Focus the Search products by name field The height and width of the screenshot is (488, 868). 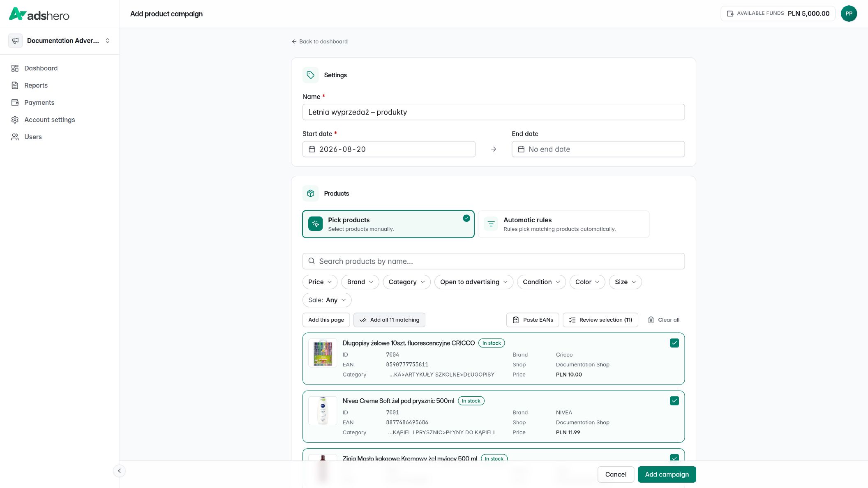493,261
